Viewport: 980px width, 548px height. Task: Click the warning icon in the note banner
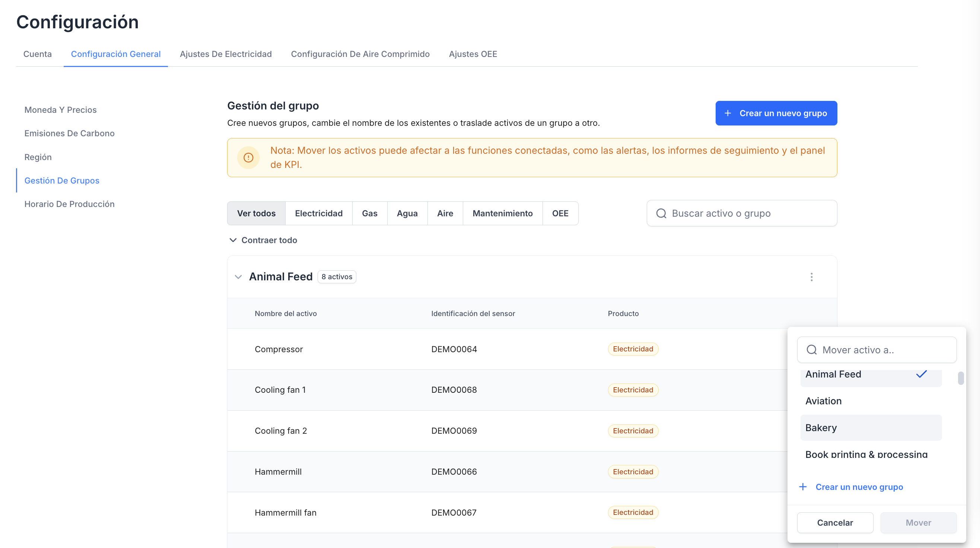248,157
